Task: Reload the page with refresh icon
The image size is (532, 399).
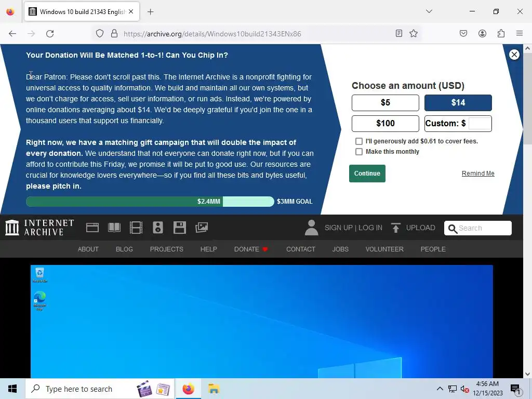Action: click(50, 34)
